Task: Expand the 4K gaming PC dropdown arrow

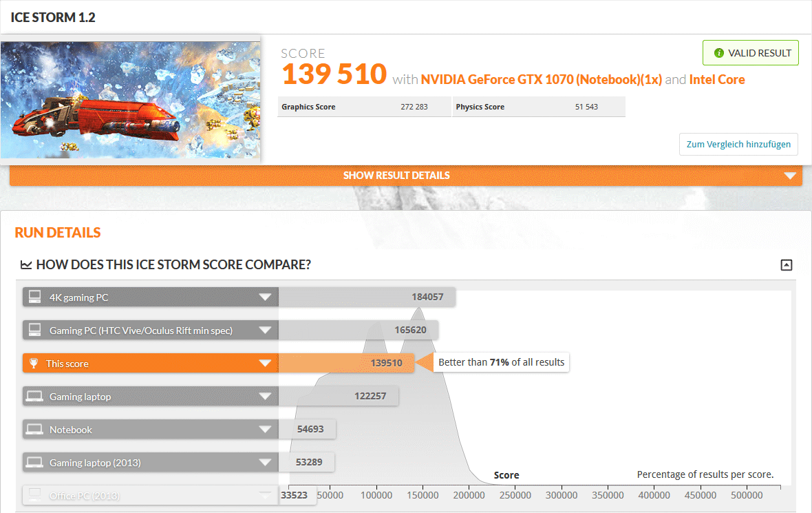Action: coord(265,297)
